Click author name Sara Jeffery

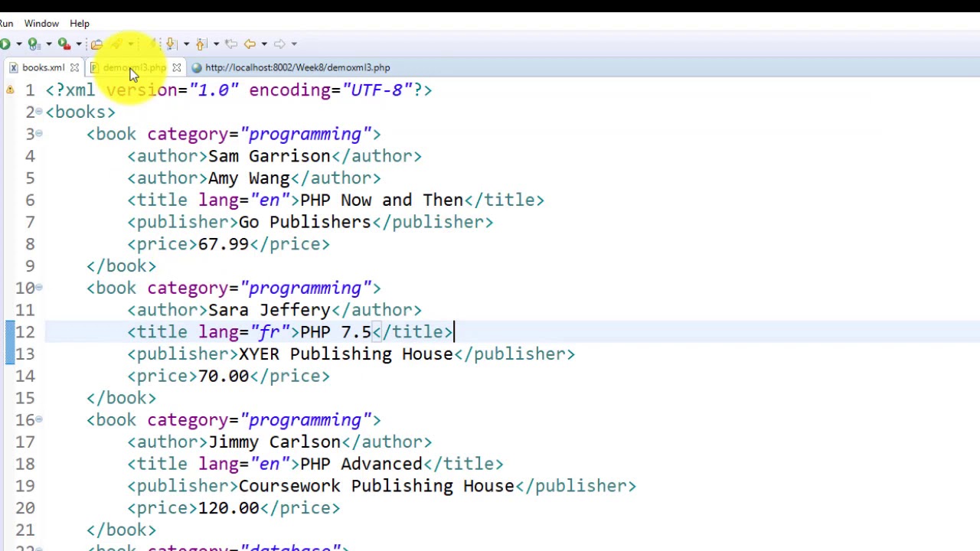pyautogui.click(x=269, y=310)
